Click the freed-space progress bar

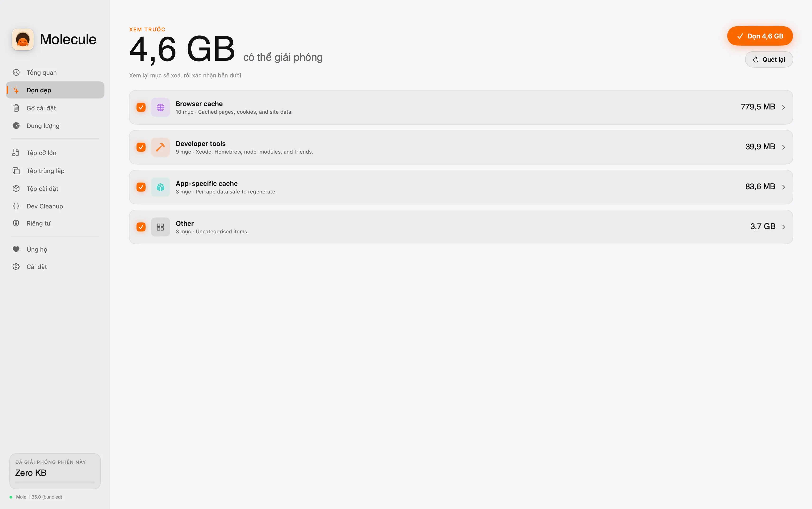point(55,482)
